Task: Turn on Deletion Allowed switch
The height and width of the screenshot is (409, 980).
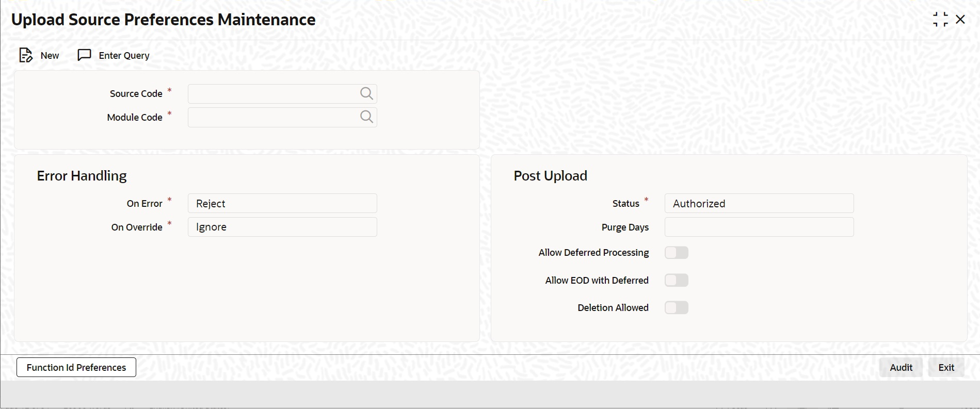Action: [x=677, y=308]
